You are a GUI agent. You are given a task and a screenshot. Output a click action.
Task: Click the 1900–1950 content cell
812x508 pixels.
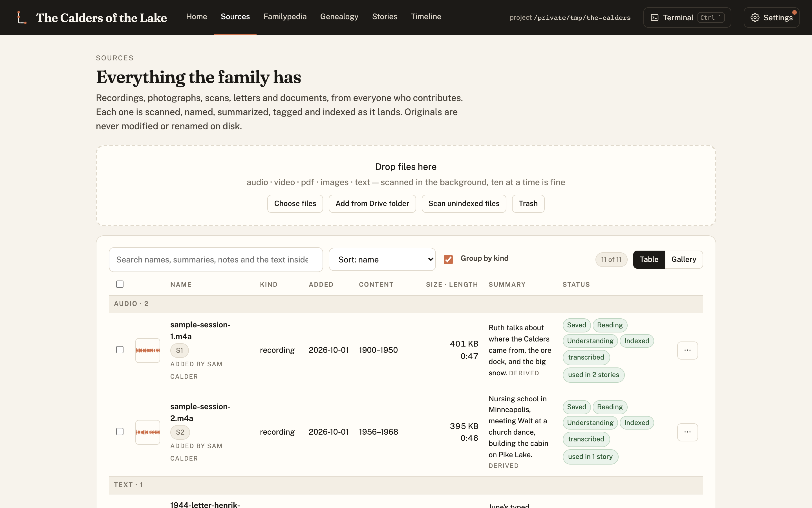coord(378,350)
